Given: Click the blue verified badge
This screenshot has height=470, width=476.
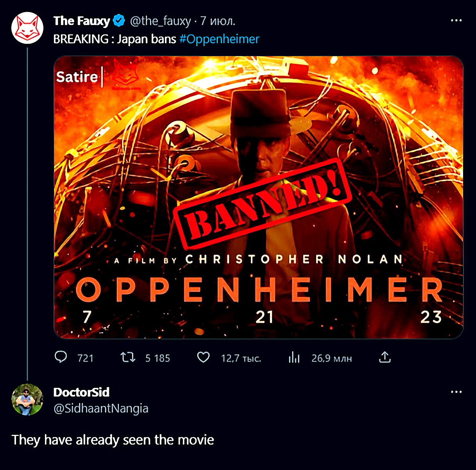Looking at the screenshot, I should pos(119,21).
